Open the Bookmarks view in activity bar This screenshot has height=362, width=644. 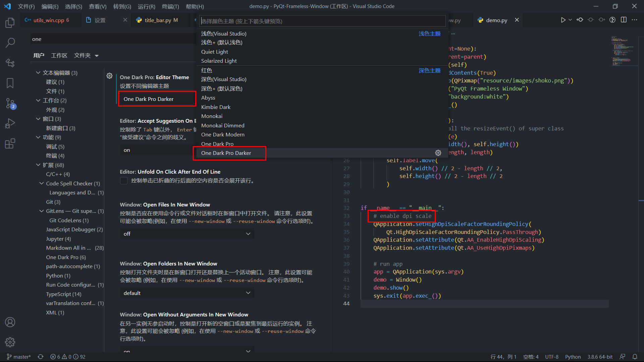click(x=10, y=83)
